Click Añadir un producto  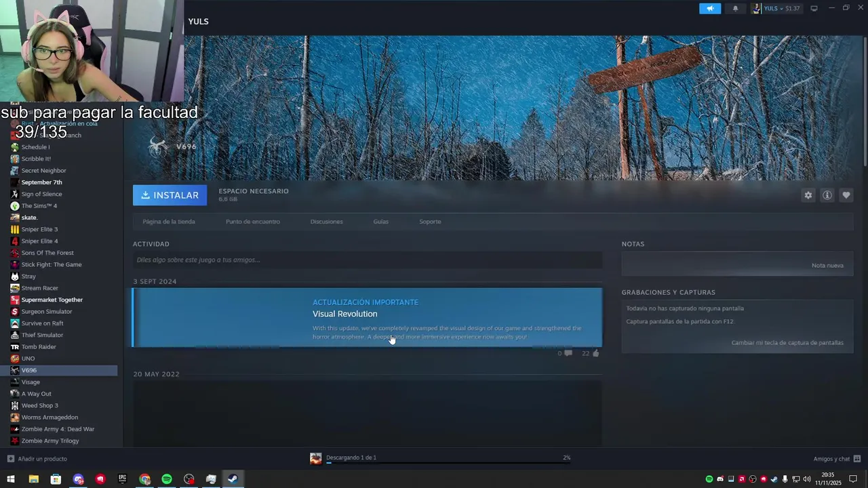37,459
